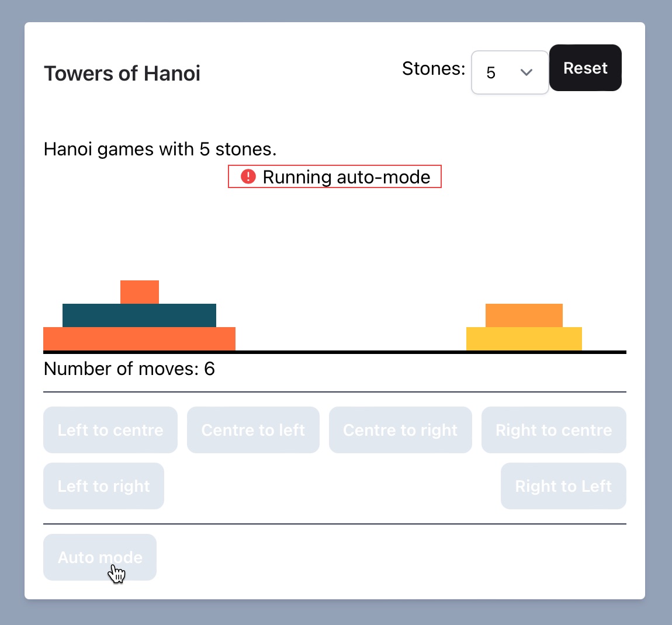This screenshot has width=672, height=625.
Task: Click the Right to Left button
Action: point(563,486)
